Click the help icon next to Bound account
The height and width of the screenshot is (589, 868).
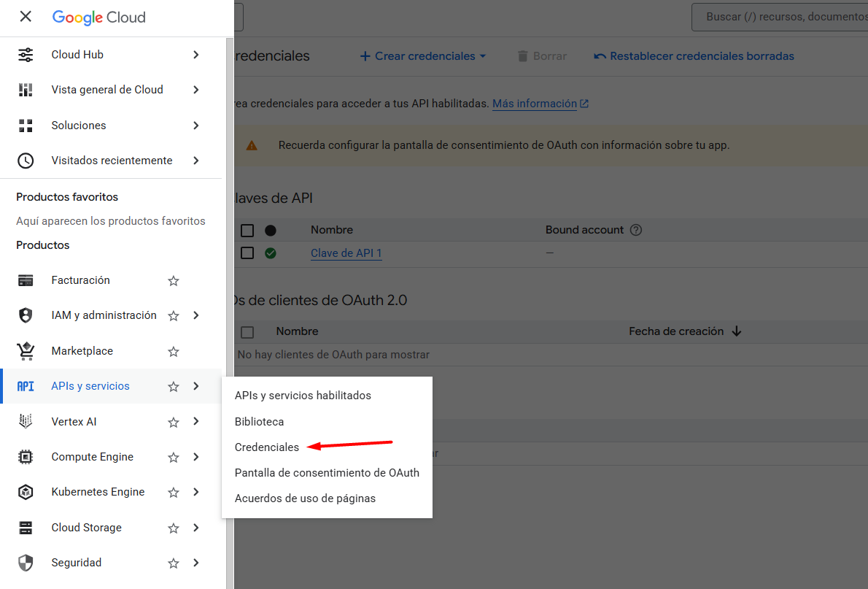[x=636, y=230]
